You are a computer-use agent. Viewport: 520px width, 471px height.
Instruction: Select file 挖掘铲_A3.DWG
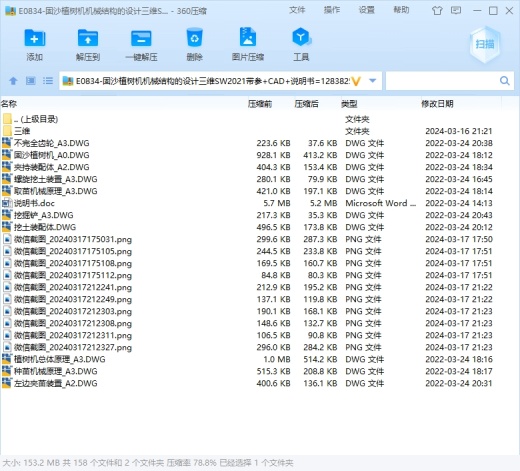[x=44, y=215]
